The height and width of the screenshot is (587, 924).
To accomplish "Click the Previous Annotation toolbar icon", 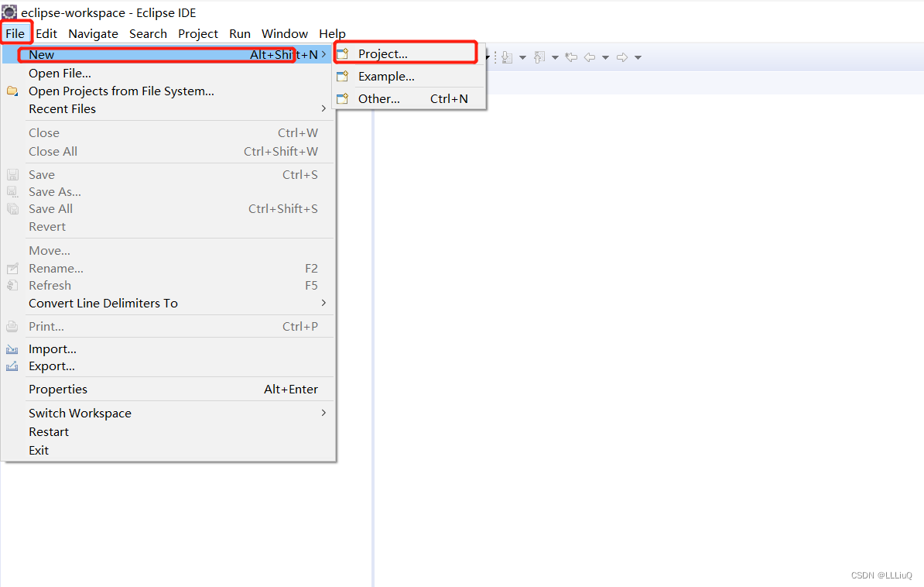I will click(x=539, y=57).
